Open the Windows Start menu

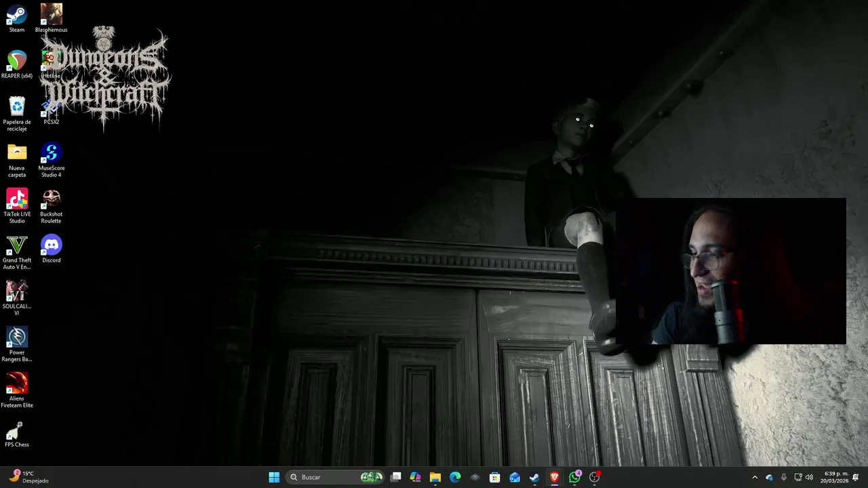pos(274,477)
